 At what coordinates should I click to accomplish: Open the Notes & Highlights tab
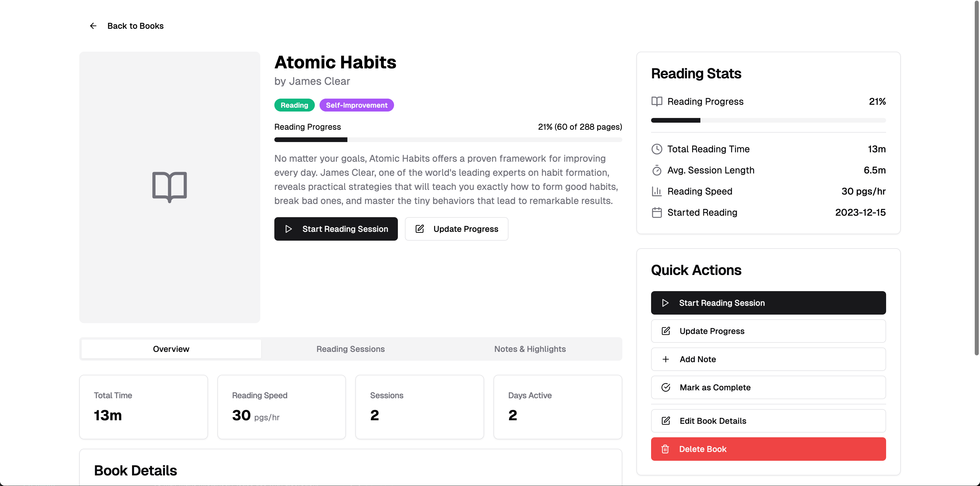point(530,349)
